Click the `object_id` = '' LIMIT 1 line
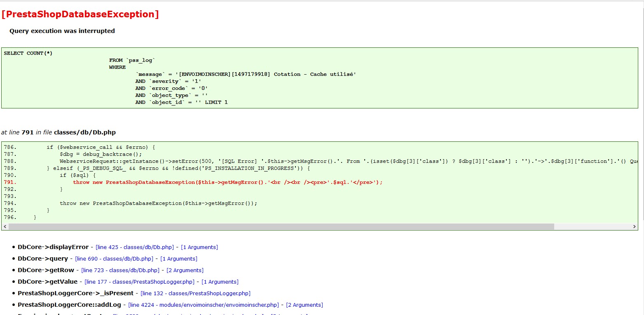 pyautogui.click(x=181, y=102)
